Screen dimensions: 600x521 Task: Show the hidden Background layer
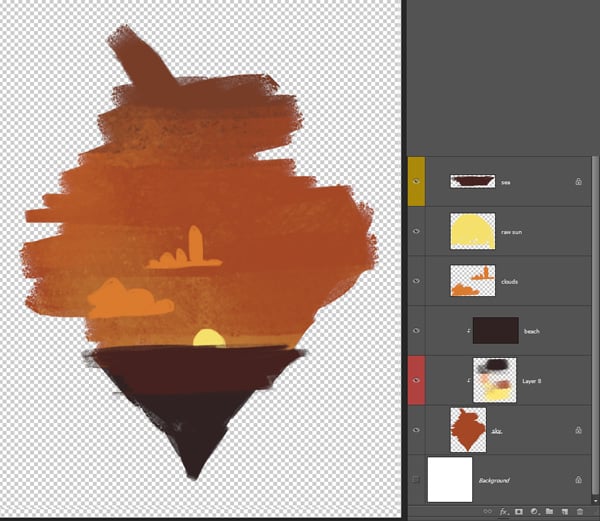416,479
